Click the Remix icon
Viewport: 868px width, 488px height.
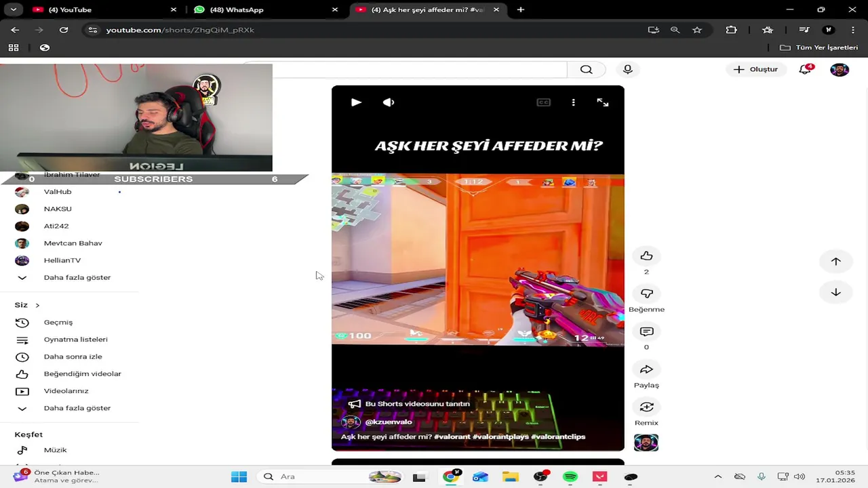[646, 407]
